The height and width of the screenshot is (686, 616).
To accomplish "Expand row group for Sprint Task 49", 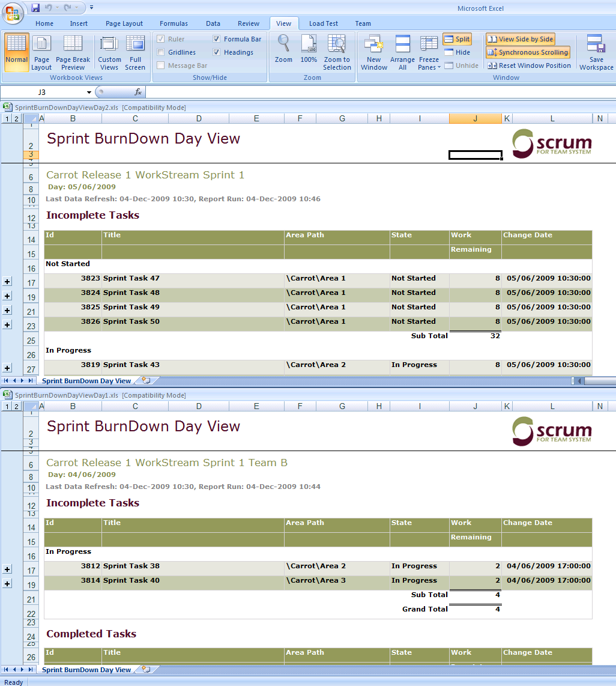I will click(x=7, y=311).
